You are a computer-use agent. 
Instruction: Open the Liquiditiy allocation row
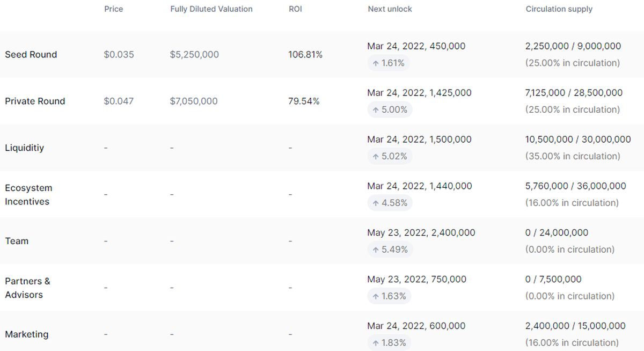coord(25,148)
